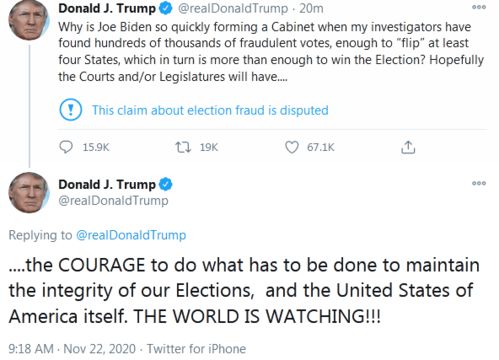Click the second tweet's profile avatar
The image size is (499, 360).
tap(28, 193)
